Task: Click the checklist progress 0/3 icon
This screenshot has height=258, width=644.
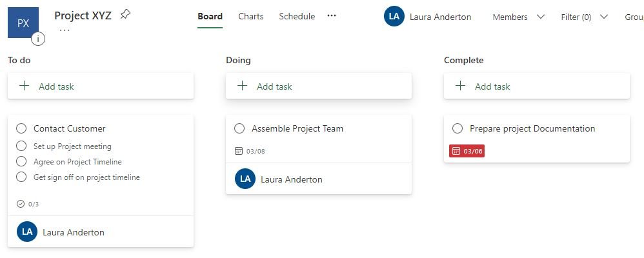Action: coord(21,204)
